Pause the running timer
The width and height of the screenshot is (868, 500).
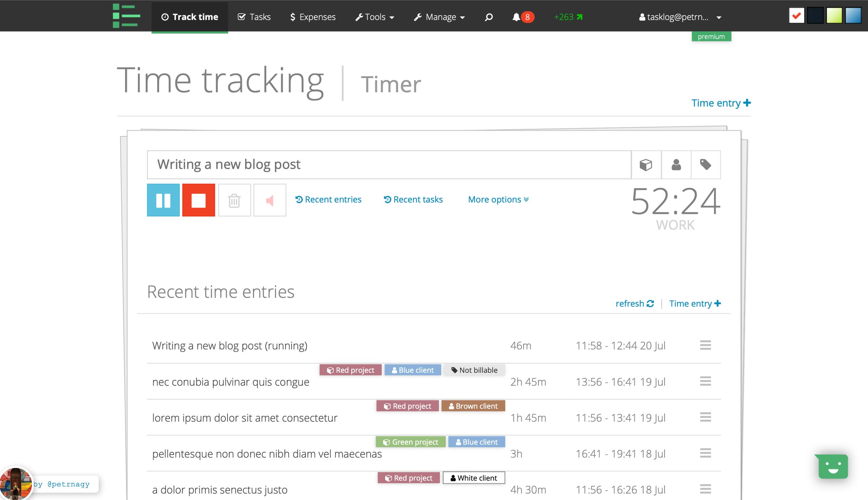pos(163,200)
